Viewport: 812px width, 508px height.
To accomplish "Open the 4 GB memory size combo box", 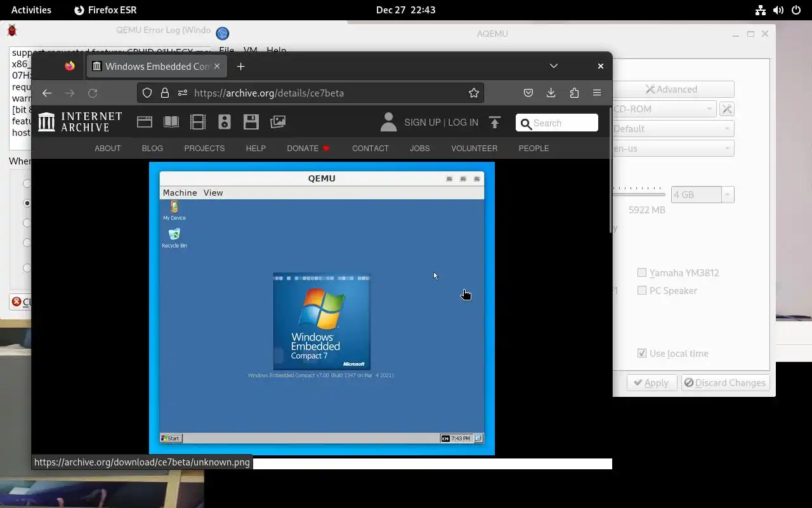I will 702,194.
